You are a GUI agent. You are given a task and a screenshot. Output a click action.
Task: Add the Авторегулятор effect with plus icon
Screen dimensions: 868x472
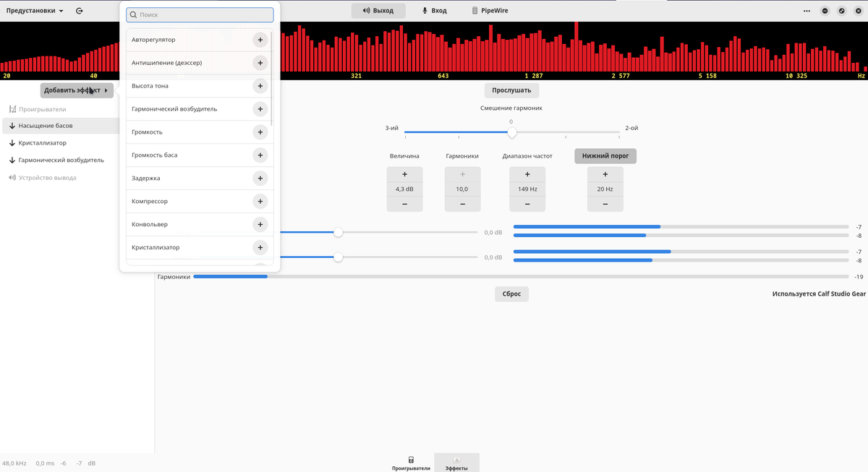click(260, 40)
